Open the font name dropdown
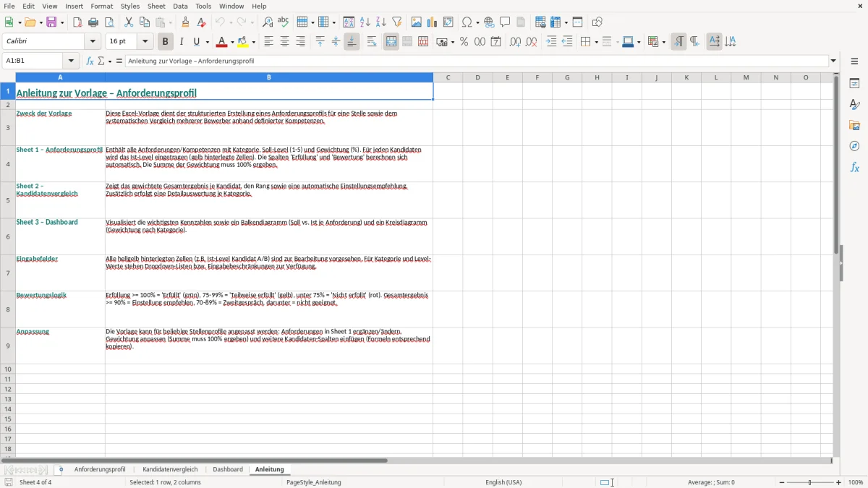 click(x=93, y=42)
